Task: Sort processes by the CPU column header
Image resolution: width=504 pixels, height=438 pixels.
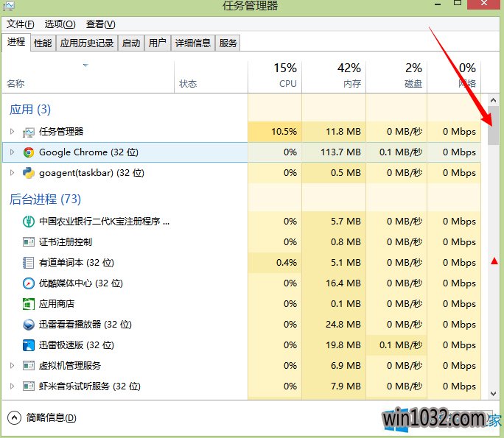Action: pyautogui.click(x=275, y=76)
